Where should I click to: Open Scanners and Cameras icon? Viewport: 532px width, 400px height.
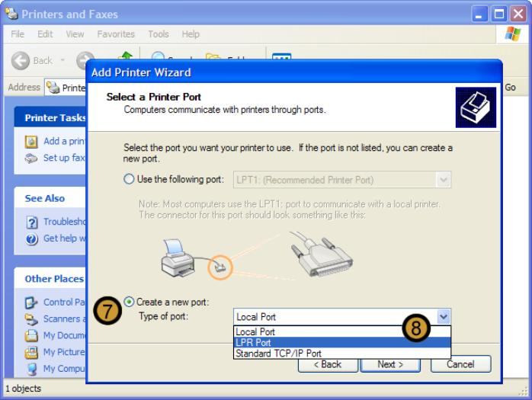31,319
